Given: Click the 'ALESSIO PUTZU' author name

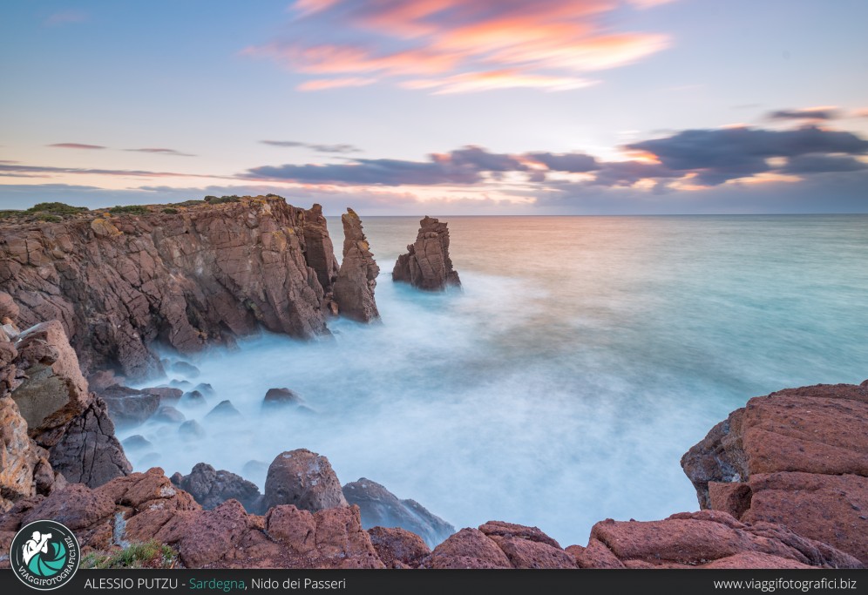Looking at the screenshot, I should [131, 584].
